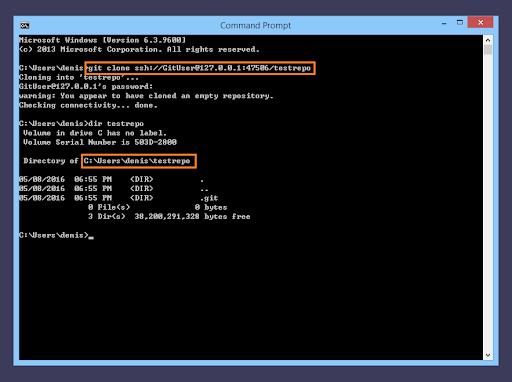Image resolution: width=512 pixels, height=382 pixels.
Task: Click the "Cloning into 'testrepo'..." line
Action: pos(79,77)
